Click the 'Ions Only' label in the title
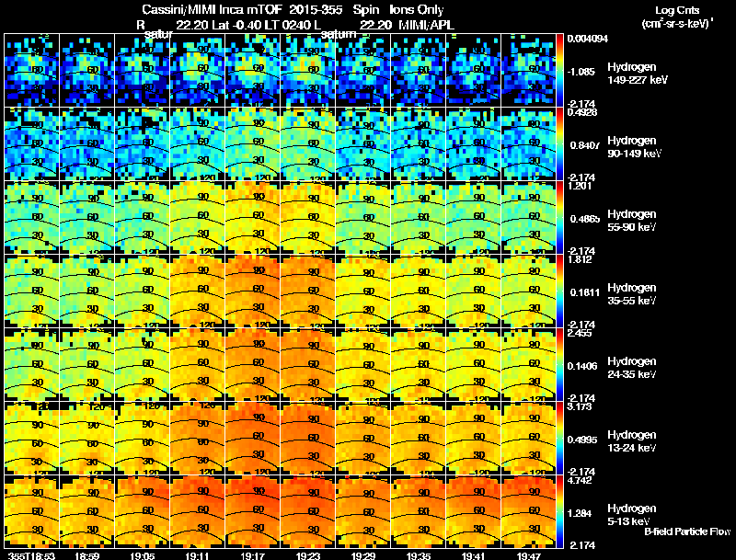The width and height of the screenshot is (736, 560). (x=416, y=10)
